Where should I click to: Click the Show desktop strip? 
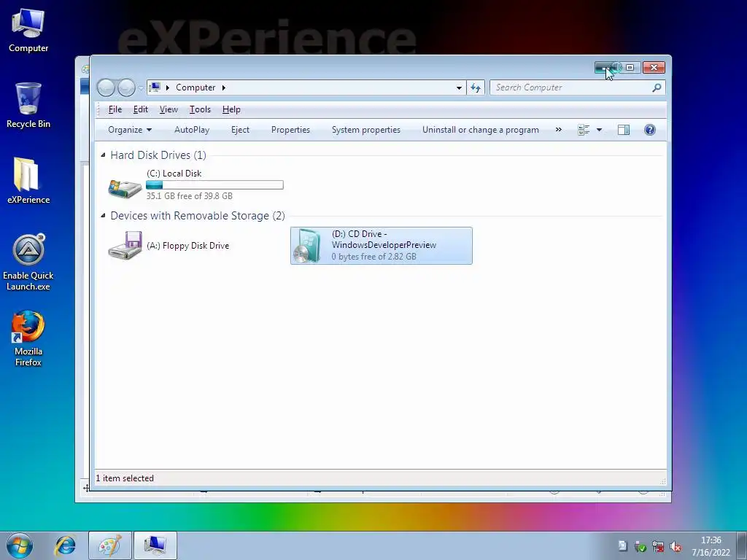point(741,545)
